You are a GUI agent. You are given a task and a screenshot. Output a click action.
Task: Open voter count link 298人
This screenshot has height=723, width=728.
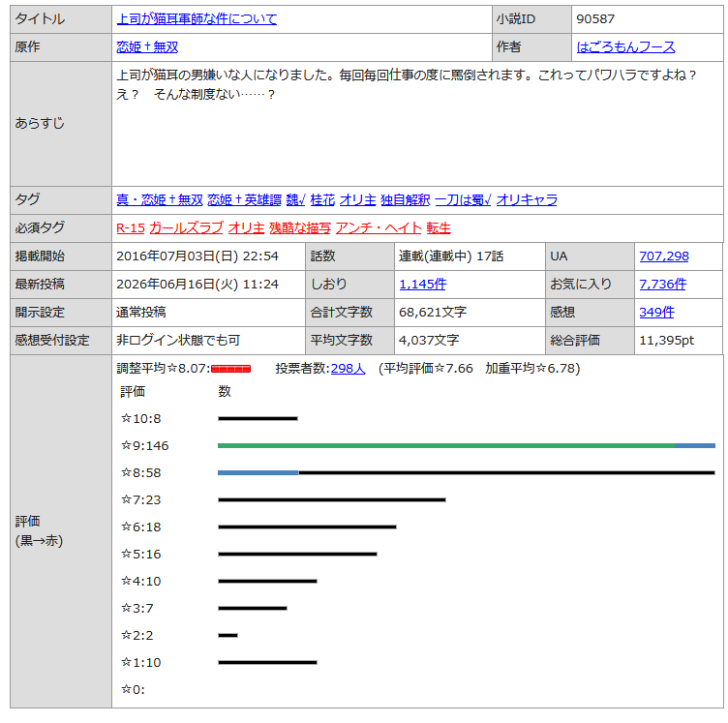pyautogui.click(x=348, y=369)
